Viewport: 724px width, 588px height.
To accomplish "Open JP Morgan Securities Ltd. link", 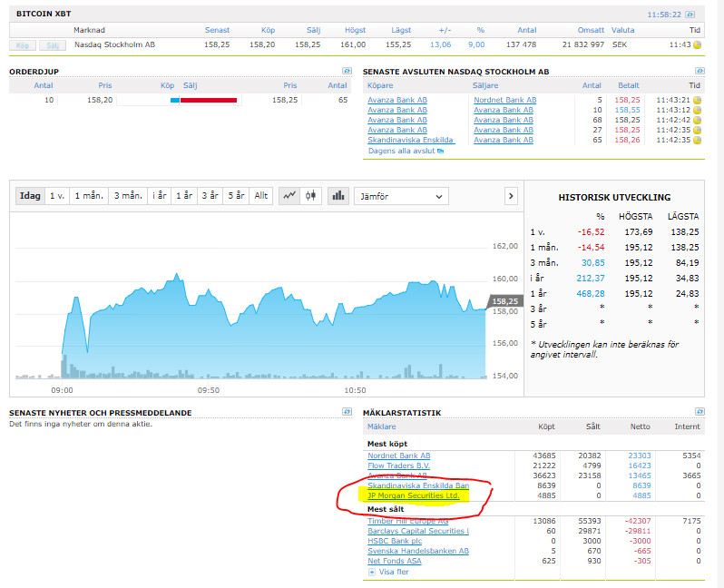I will tap(414, 495).
